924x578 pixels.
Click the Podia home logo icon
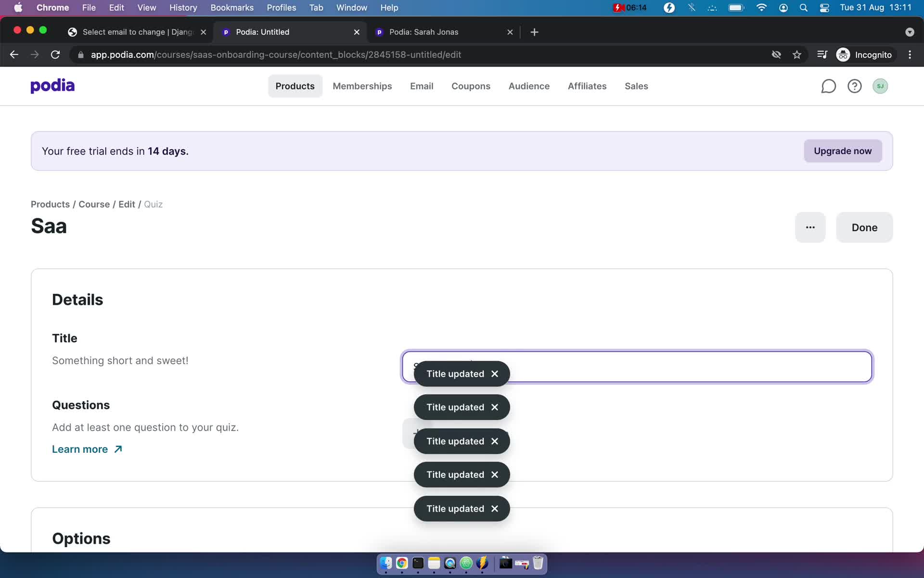pos(53,85)
